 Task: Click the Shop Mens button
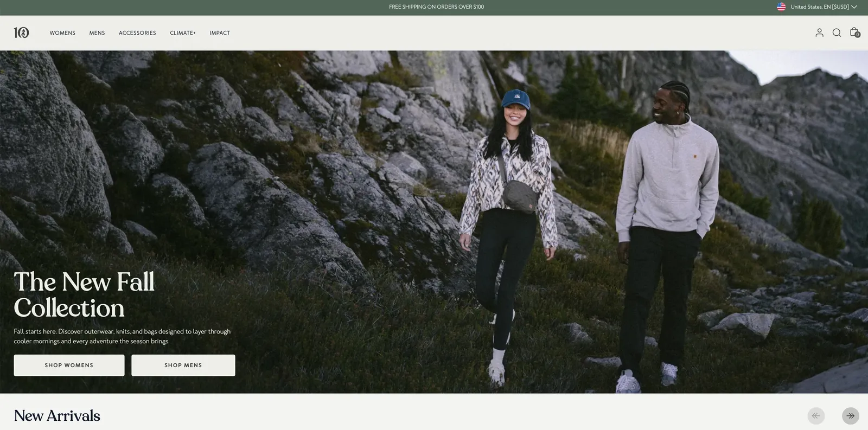tap(183, 365)
